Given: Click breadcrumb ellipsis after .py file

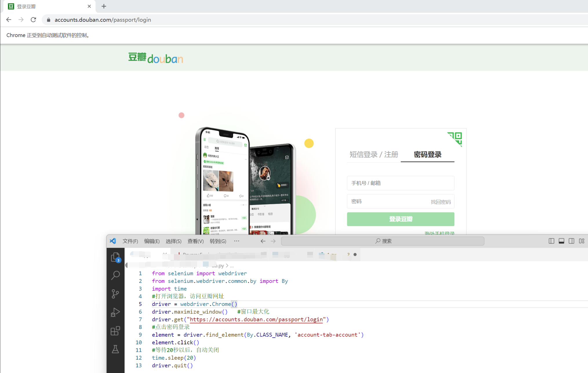Looking at the screenshot, I should click(x=232, y=265).
